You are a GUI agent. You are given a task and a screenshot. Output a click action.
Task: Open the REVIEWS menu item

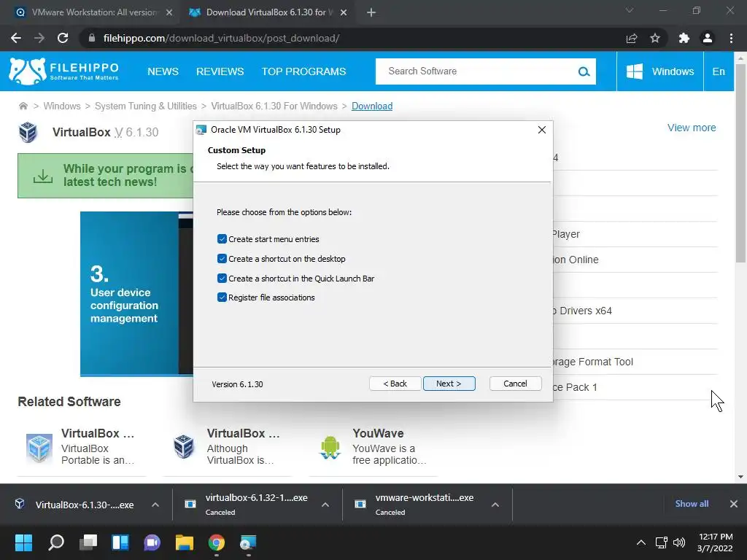[x=220, y=71]
